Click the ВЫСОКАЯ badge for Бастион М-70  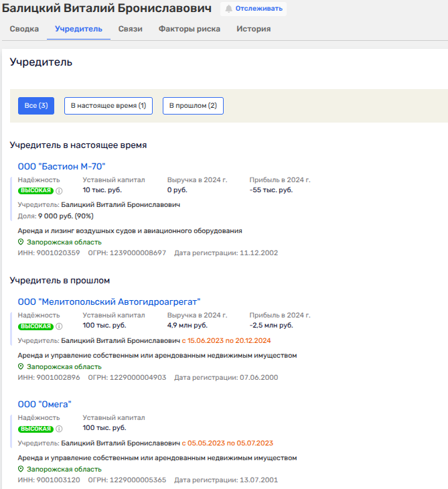click(35, 190)
